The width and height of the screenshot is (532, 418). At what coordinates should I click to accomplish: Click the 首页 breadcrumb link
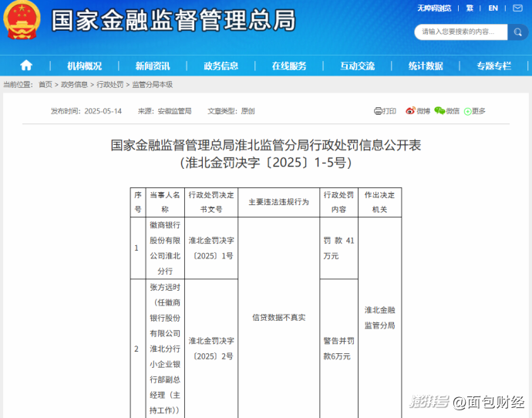pos(45,85)
